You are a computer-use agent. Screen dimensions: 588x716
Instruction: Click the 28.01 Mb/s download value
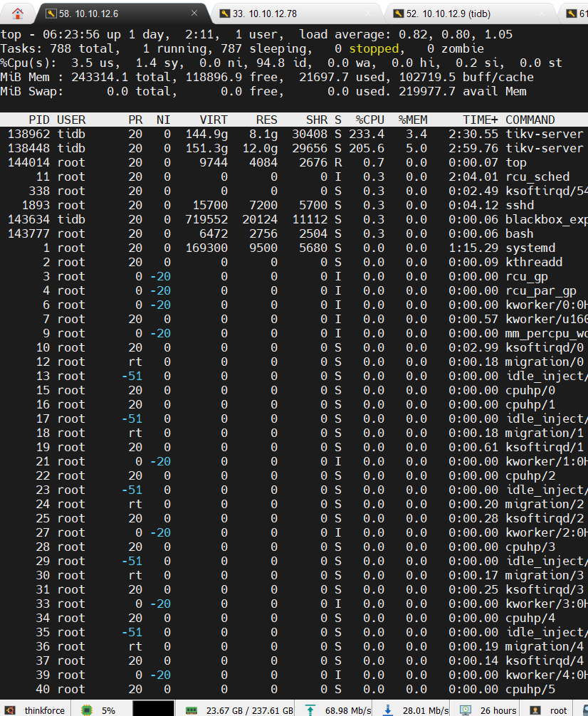click(x=426, y=710)
